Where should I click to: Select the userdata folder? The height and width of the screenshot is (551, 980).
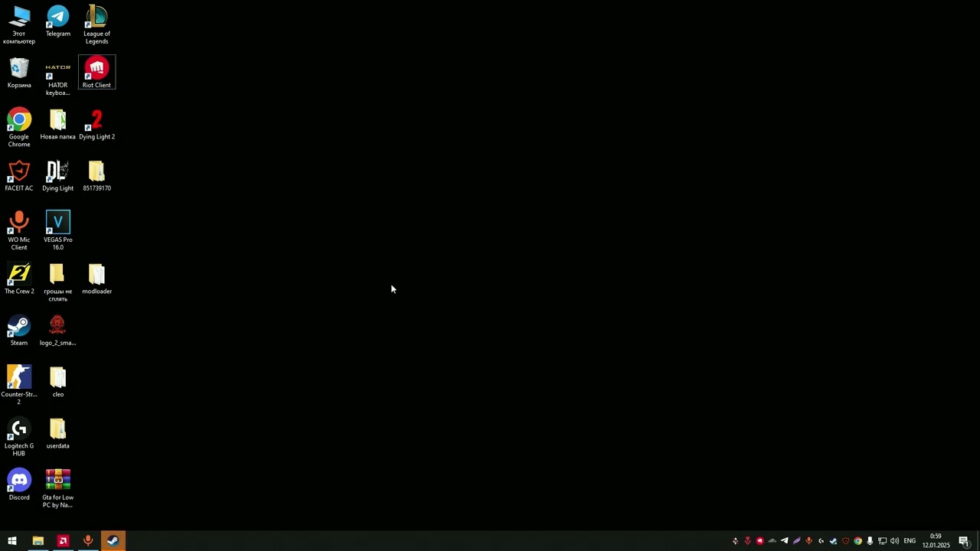point(58,433)
